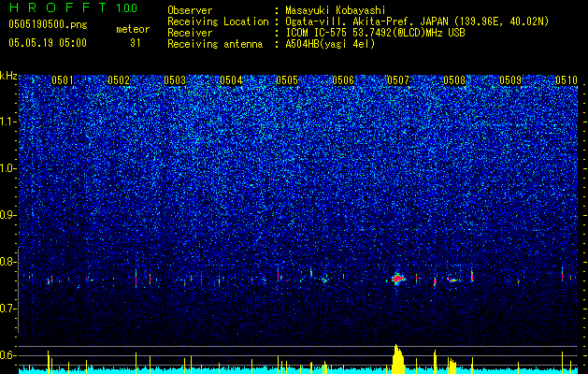Click the 0504 time marker
The width and height of the screenshot is (588, 374).
point(231,79)
